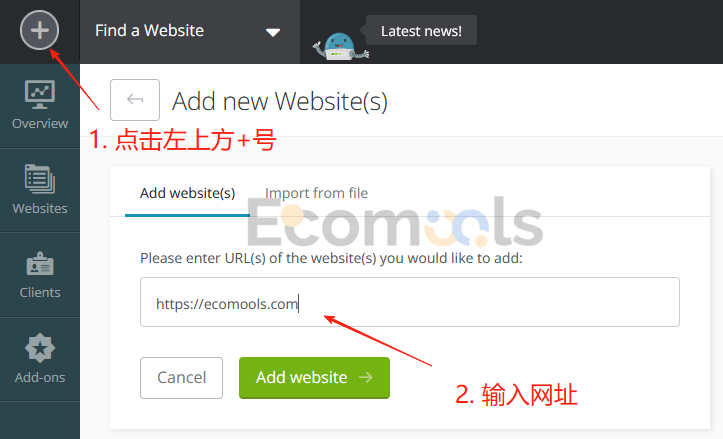
Task: Open the Websites list icon
Action: click(40, 179)
